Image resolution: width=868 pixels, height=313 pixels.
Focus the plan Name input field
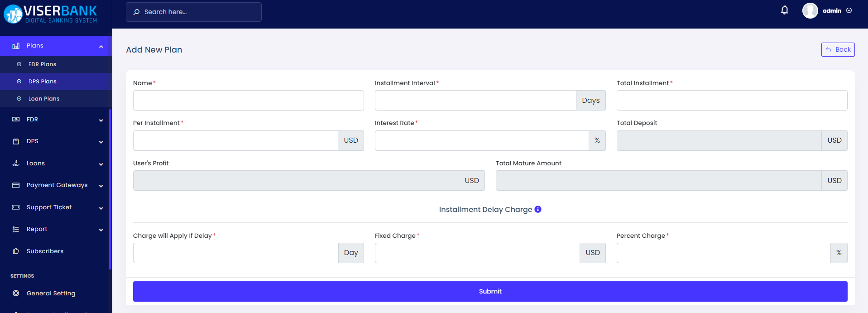click(x=248, y=100)
